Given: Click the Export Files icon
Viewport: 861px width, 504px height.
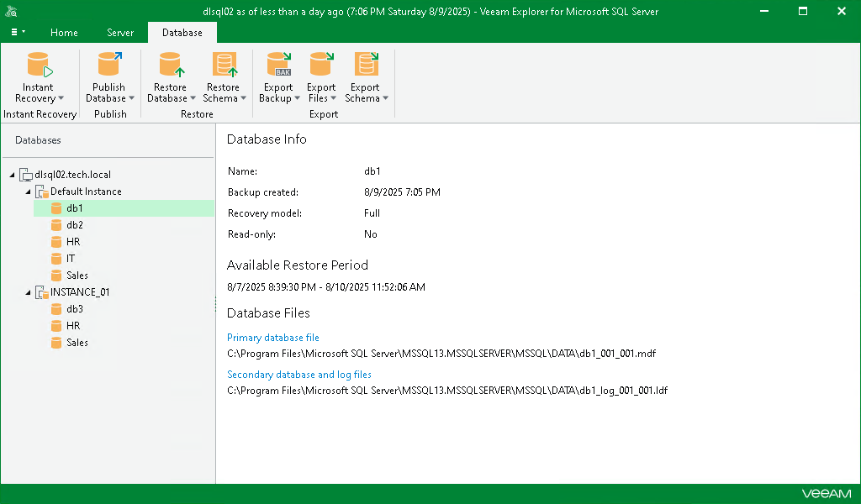Looking at the screenshot, I should 322,64.
